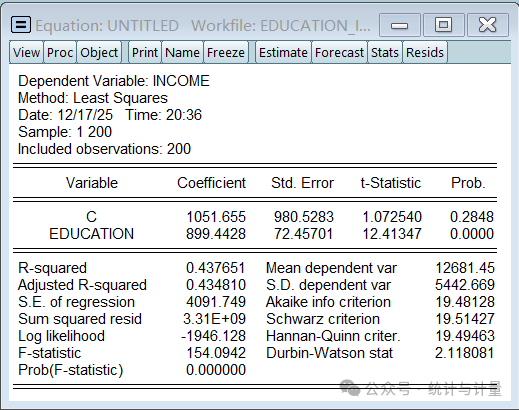Click the Print button

click(x=145, y=52)
